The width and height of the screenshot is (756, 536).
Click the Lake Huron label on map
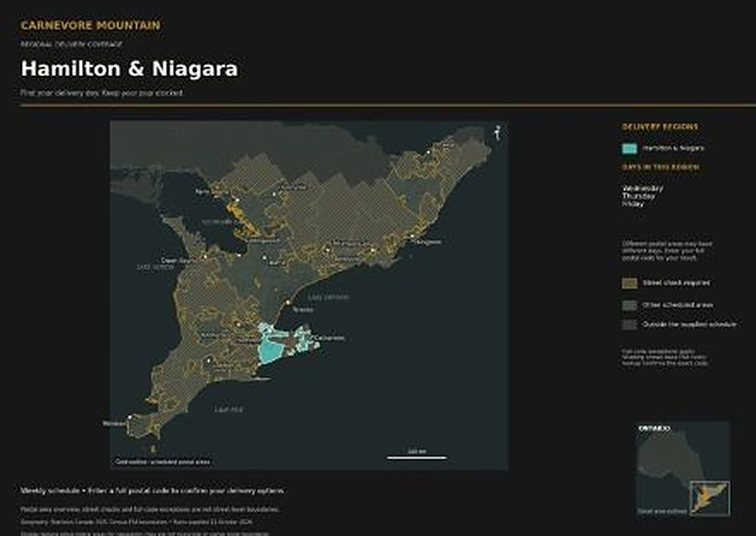[155, 268]
